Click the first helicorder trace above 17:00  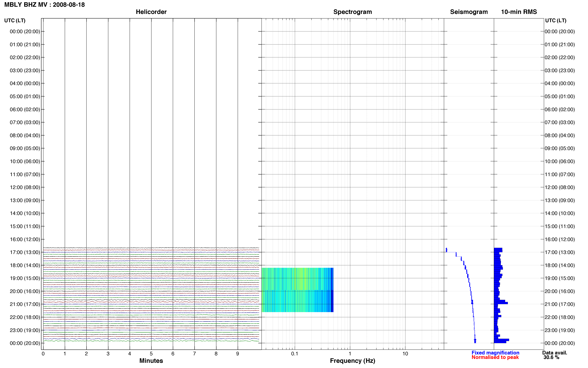[151, 248]
